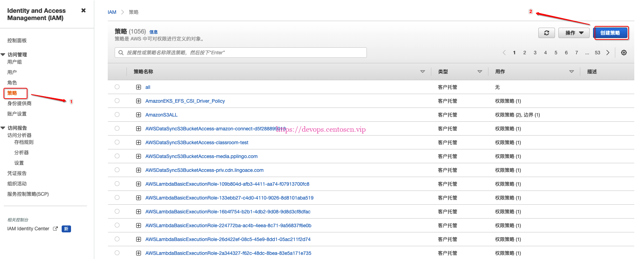Viewport: 644px width, 259px height.
Task: Open the table preferences gear icon
Action: tap(624, 53)
